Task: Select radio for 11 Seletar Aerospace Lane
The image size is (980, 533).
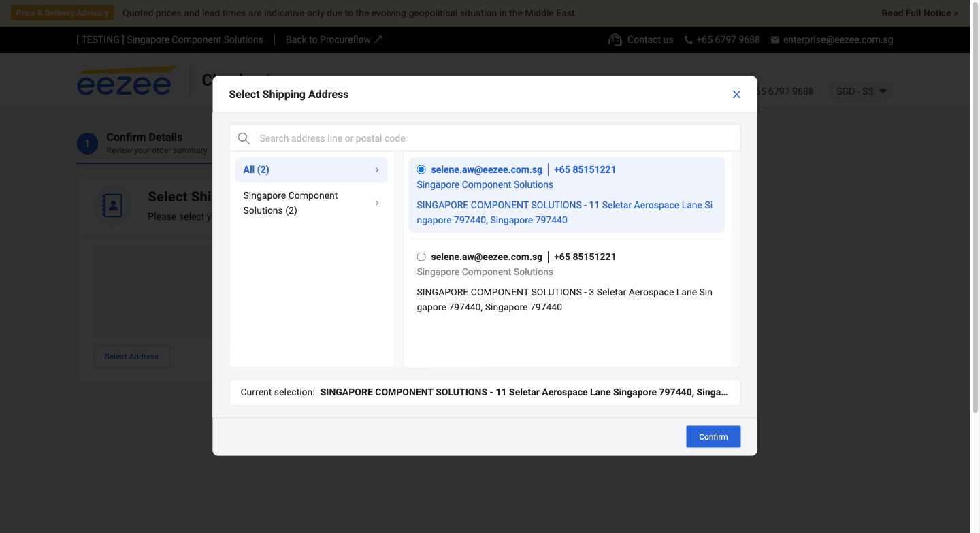Action: (x=421, y=169)
